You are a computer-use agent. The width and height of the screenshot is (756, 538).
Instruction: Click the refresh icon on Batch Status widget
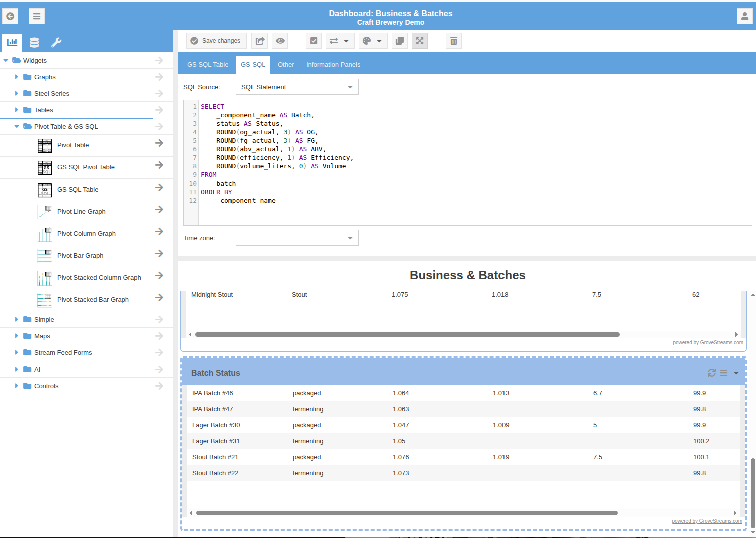point(711,373)
